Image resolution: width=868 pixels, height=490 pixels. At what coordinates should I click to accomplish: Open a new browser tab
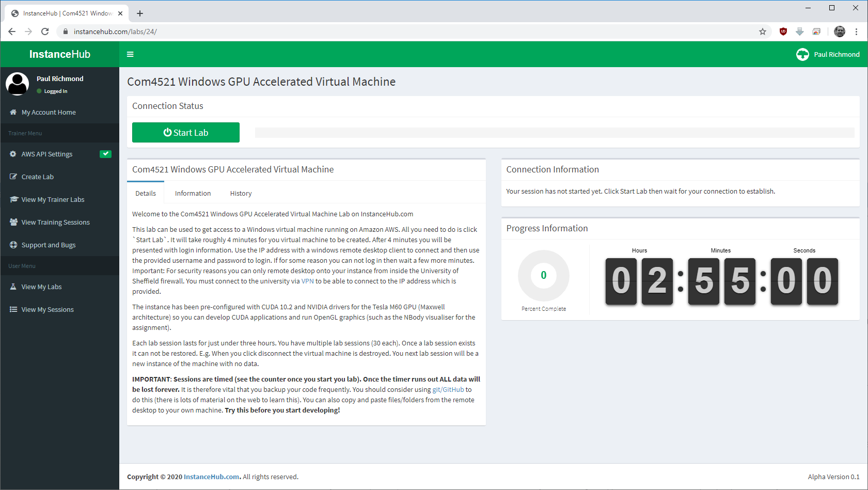[x=140, y=13]
